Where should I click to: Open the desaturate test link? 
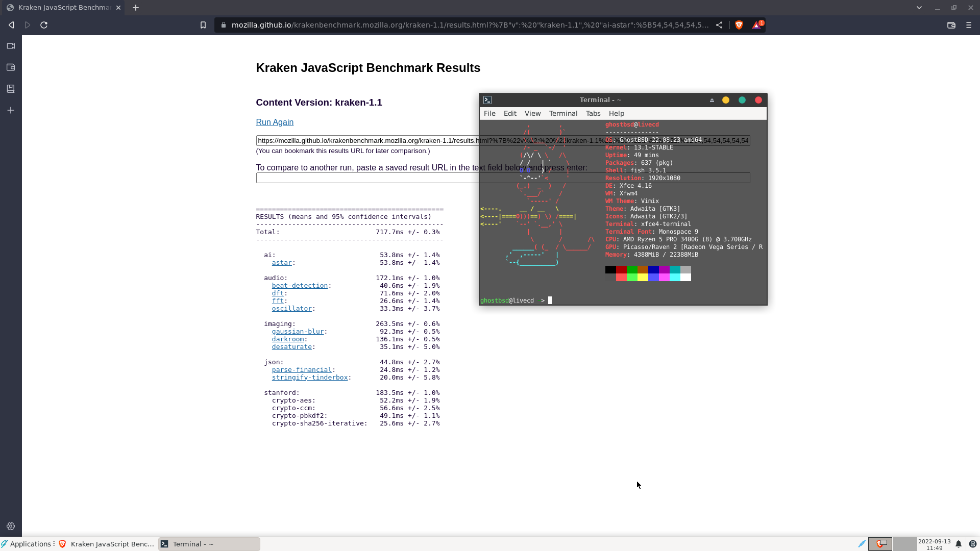pyautogui.click(x=291, y=347)
